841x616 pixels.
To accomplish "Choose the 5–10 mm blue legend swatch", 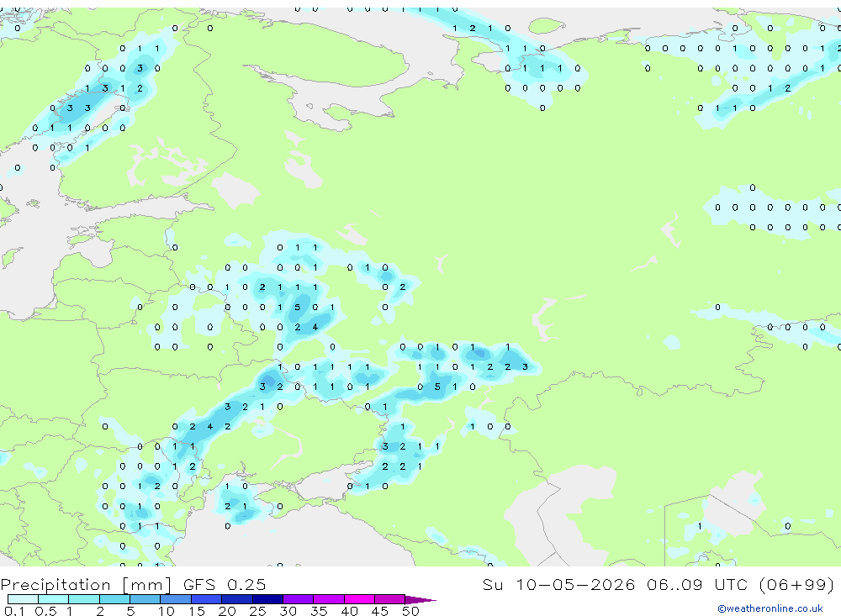I will (145, 599).
